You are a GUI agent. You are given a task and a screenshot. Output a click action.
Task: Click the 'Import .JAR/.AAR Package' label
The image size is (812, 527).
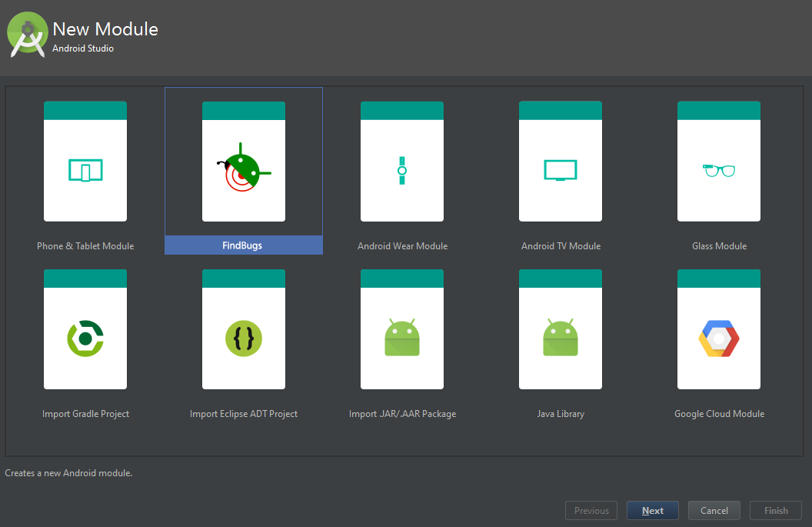[402, 414]
